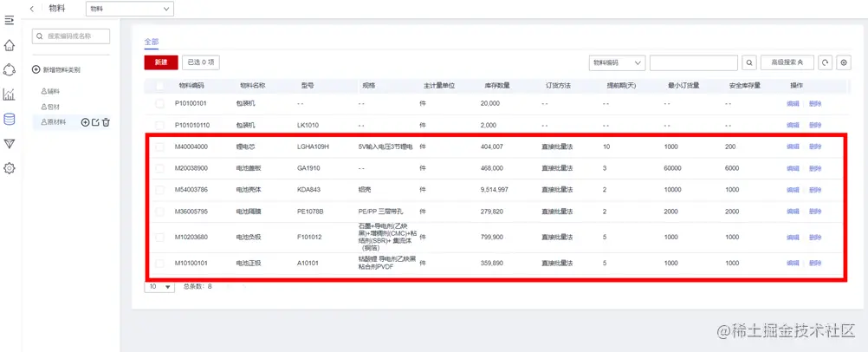Screen dimensions: 868x352
Task: Click 删除 link for row P10100101
Action: 815,104
